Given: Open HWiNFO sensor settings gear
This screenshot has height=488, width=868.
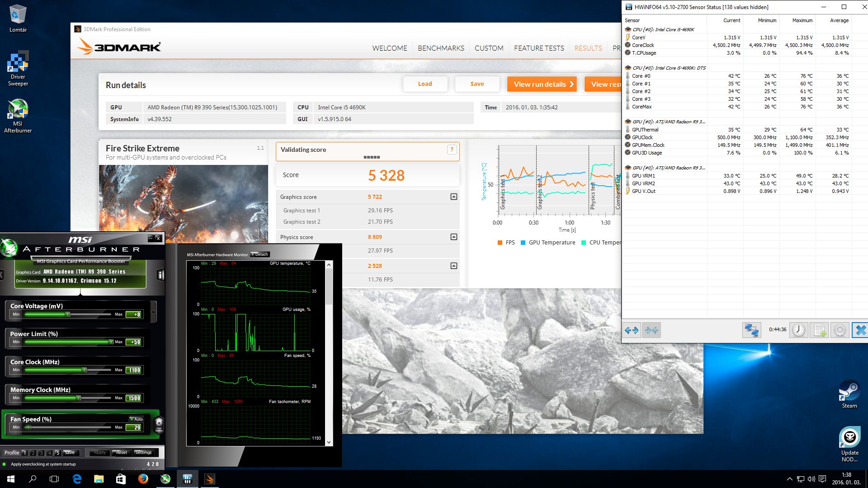Looking at the screenshot, I should pyautogui.click(x=840, y=330).
